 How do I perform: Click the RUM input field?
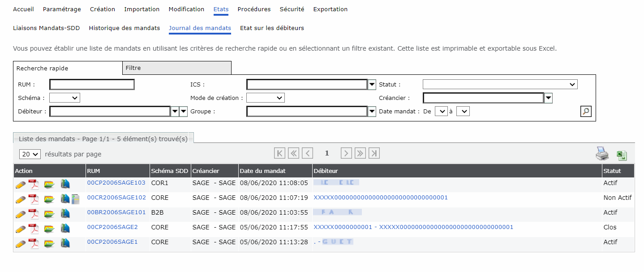pos(92,84)
